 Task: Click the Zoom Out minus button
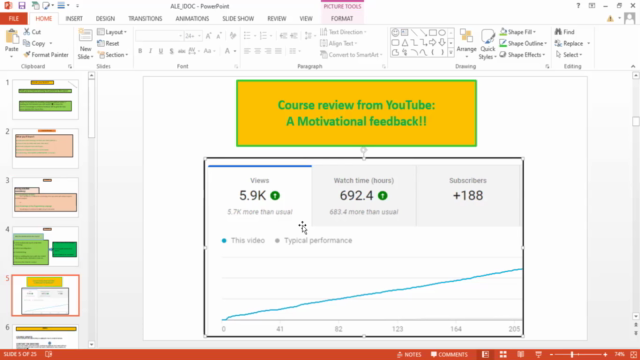(551, 354)
